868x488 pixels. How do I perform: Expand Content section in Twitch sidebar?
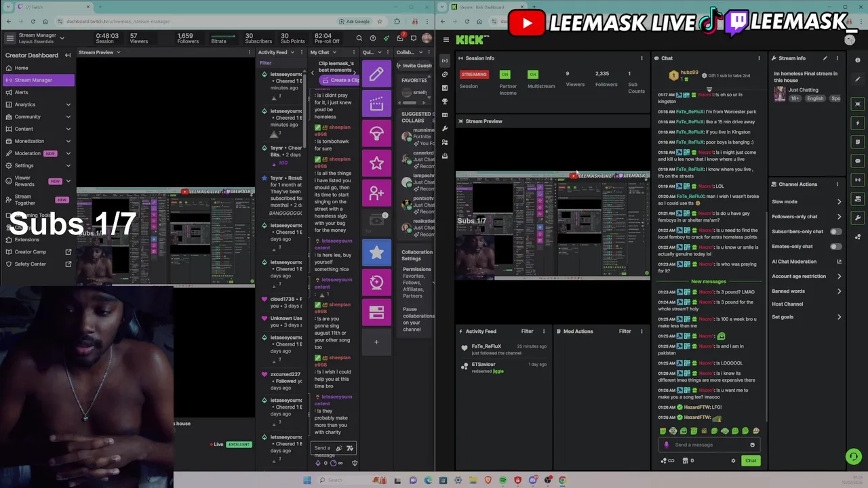coord(68,129)
